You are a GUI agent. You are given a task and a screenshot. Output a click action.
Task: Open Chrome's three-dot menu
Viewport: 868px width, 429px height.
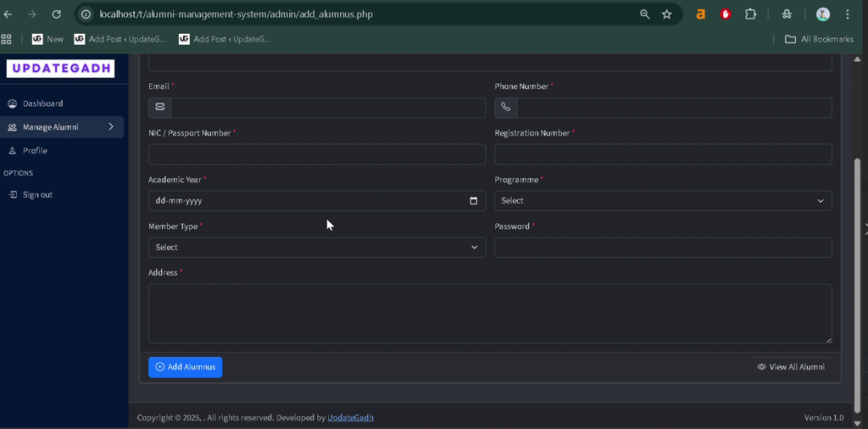click(848, 14)
